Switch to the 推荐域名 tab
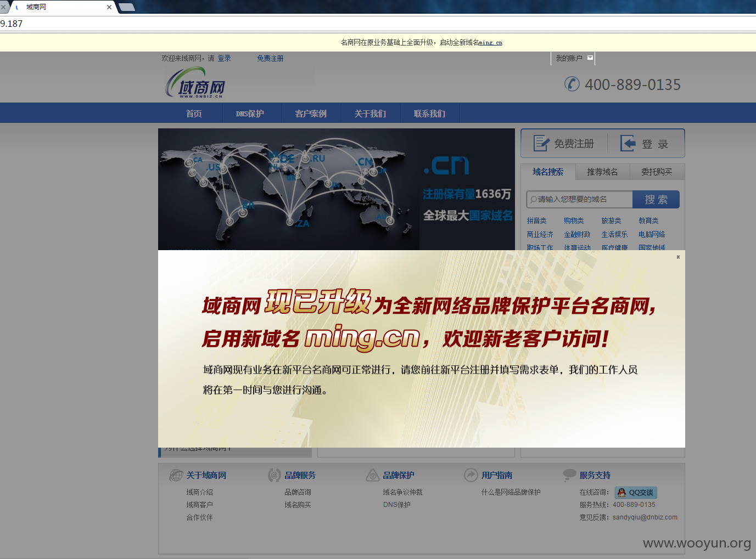This screenshot has height=559, width=756. [602, 172]
